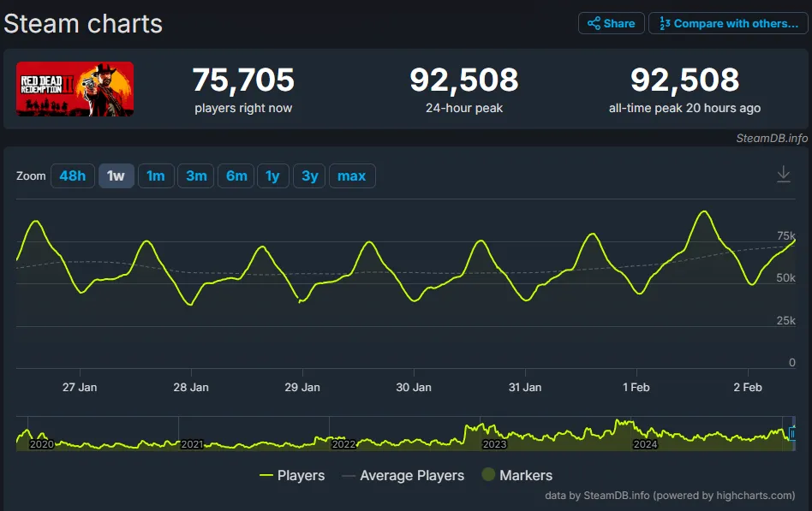
Task: Click the 2023 label in the navigator
Action: [x=494, y=444]
